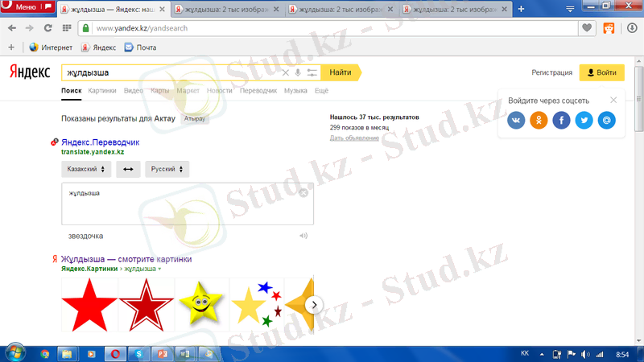The image size is (644, 362).
Task: Open the Русский target language dropdown
Action: [167, 169]
